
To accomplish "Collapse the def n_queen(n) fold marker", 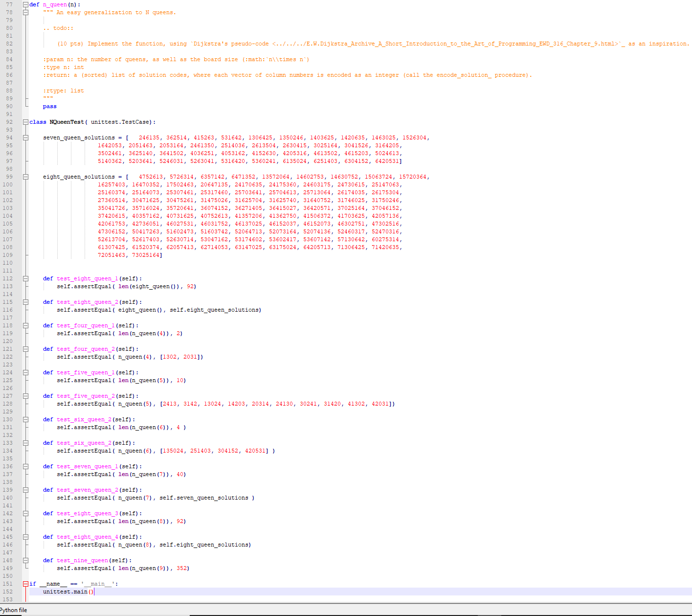I will (x=25, y=4).
